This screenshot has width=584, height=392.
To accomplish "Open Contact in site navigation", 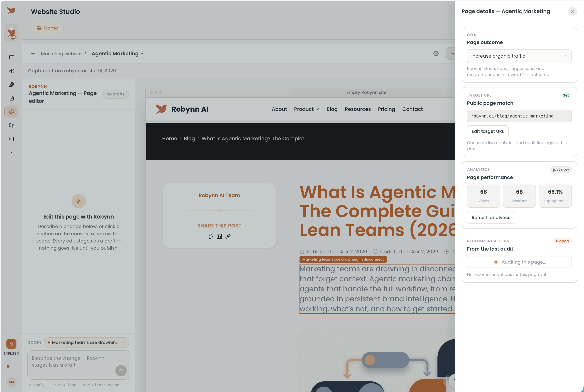I will coord(412,109).
